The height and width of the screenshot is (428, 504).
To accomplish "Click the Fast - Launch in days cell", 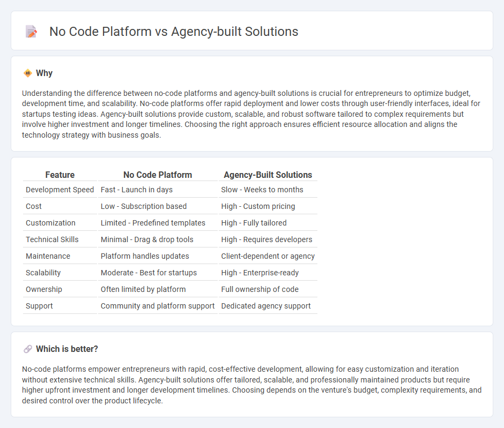I will tap(158, 190).
